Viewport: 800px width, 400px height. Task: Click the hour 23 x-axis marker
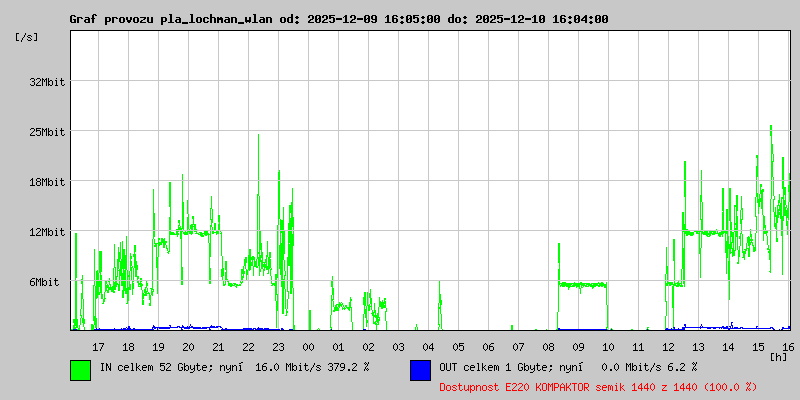pos(279,347)
